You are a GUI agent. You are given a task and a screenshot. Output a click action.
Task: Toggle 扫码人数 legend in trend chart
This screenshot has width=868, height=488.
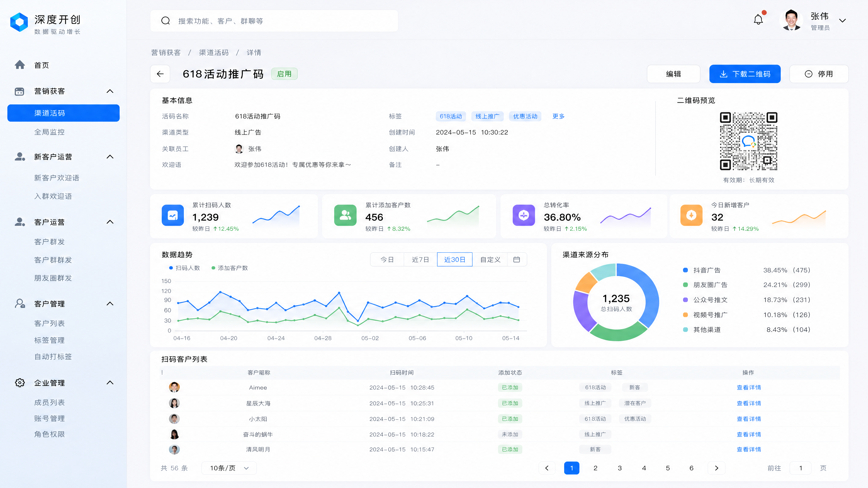(184, 268)
